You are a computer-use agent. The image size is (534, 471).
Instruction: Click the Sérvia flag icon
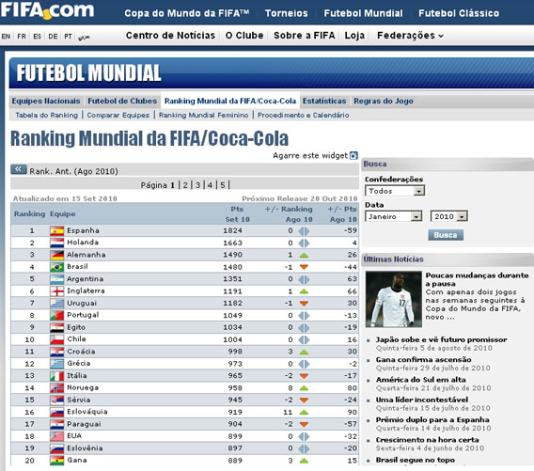click(57, 400)
